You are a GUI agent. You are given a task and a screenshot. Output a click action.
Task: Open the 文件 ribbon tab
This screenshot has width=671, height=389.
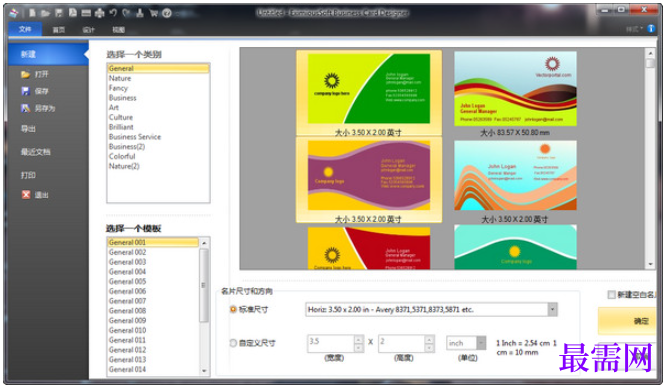click(x=25, y=29)
